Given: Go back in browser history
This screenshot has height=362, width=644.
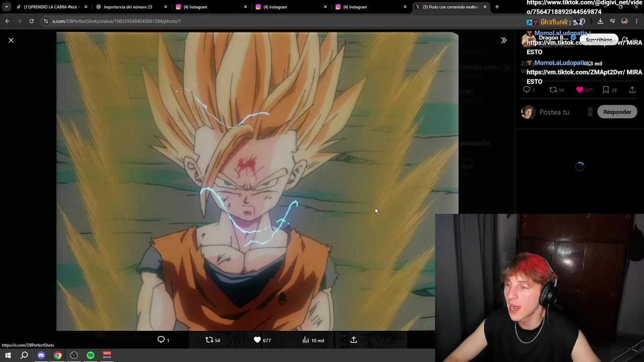Looking at the screenshot, I should 7,21.
